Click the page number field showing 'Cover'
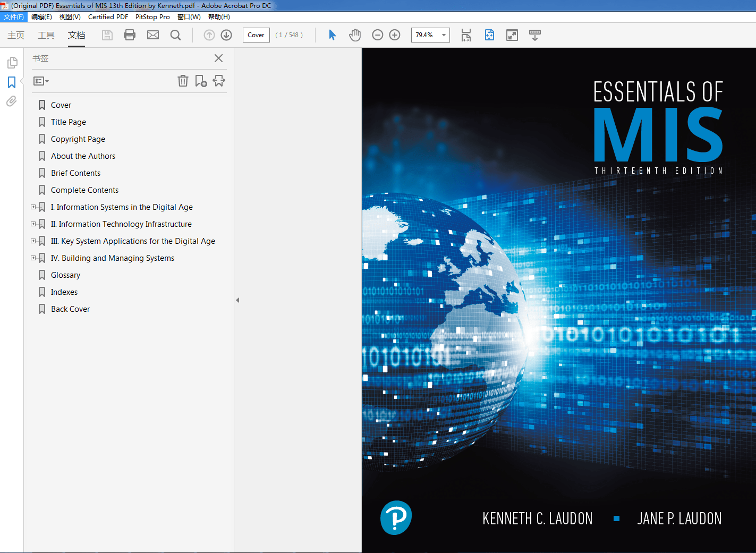The height and width of the screenshot is (553, 756). (x=256, y=35)
